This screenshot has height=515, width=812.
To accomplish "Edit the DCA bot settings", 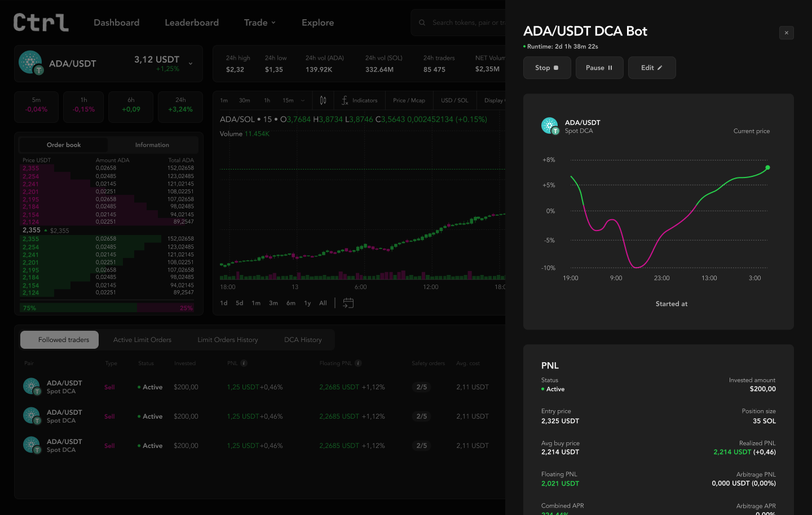I will coord(652,68).
